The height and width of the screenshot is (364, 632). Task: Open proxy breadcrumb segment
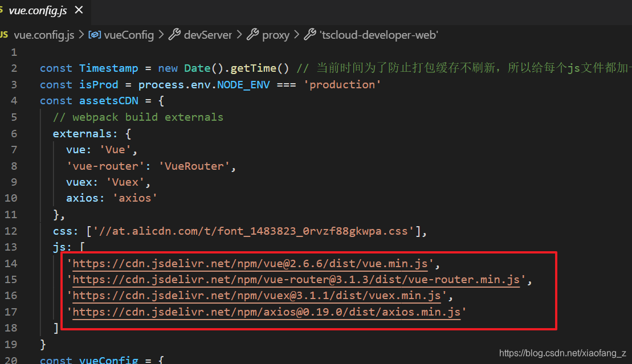tap(276, 35)
